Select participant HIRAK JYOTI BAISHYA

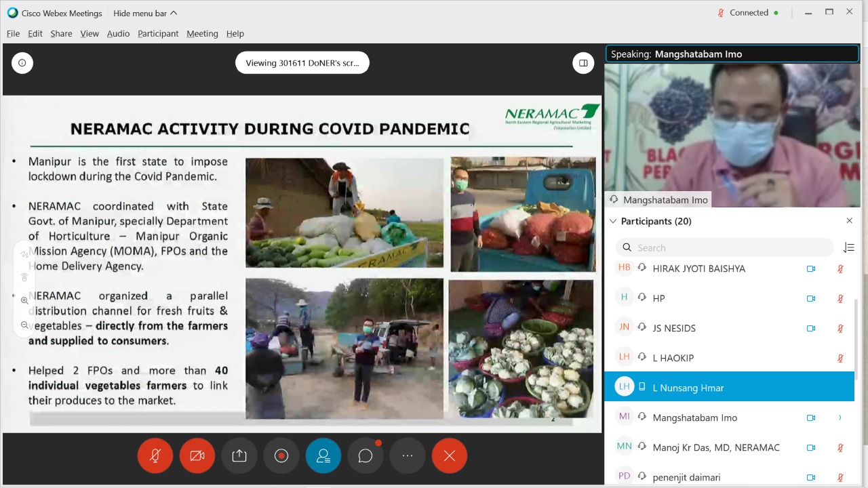coord(729,268)
